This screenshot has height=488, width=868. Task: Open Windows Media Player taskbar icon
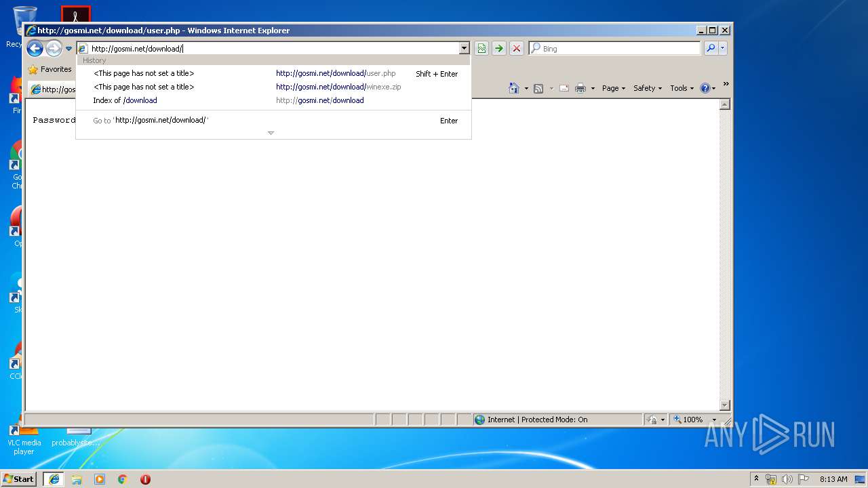pos(100,479)
